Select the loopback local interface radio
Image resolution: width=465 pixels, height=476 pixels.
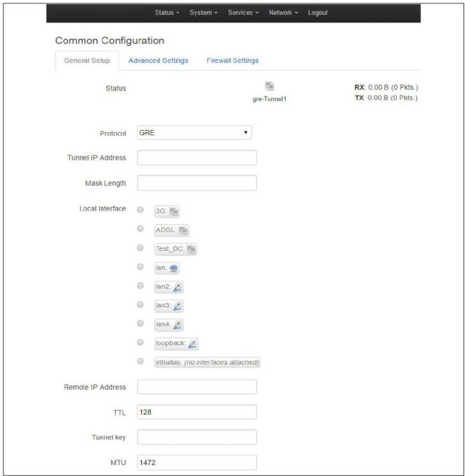click(140, 342)
